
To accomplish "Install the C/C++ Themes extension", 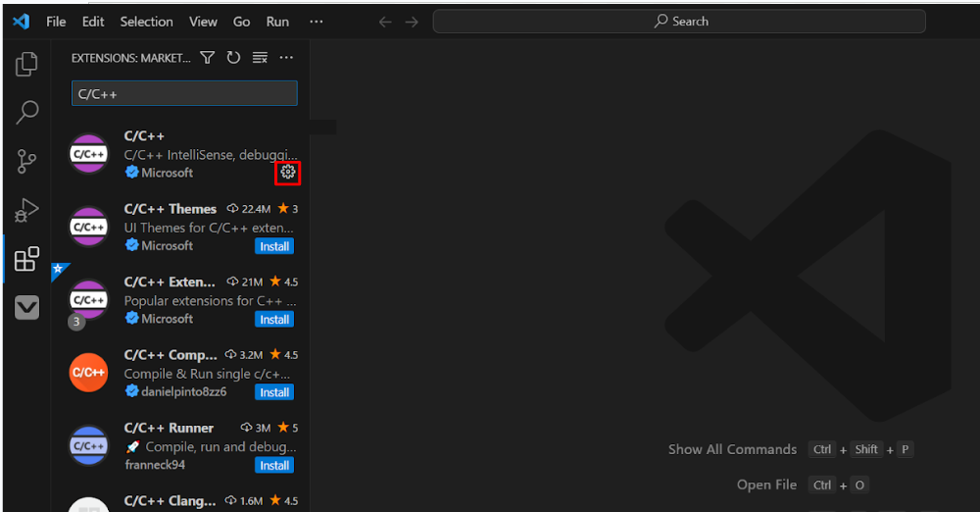I will 274,246.
